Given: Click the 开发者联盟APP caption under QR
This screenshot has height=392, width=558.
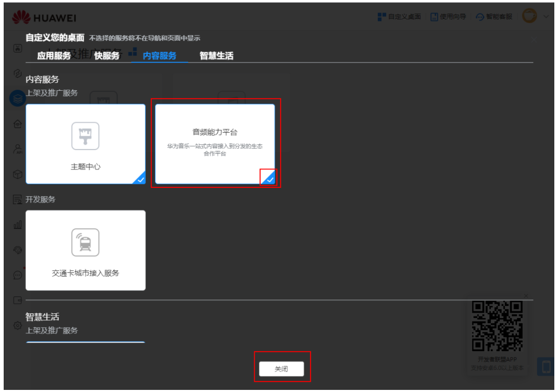Looking at the screenshot, I should [497, 359].
